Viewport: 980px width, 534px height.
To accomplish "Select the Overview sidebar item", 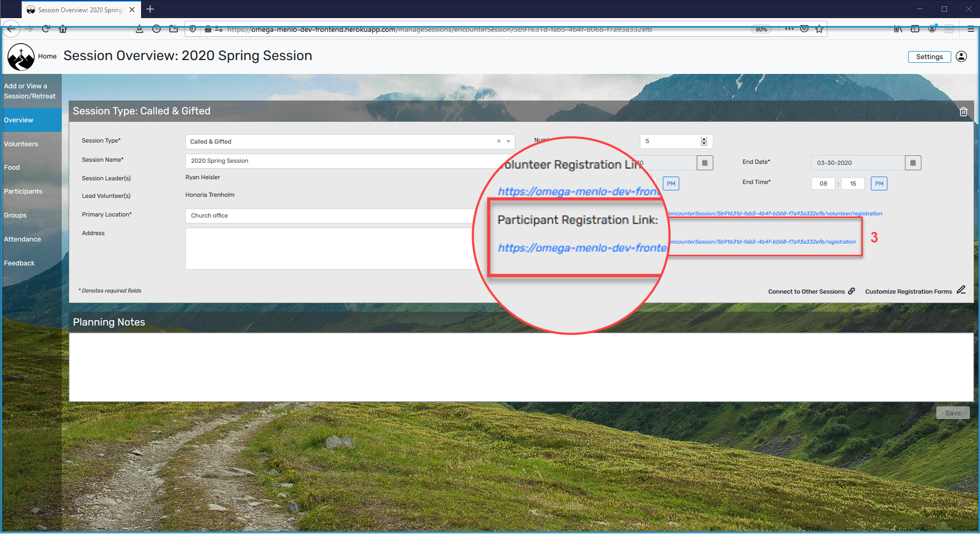I will click(x=31, y=120).
